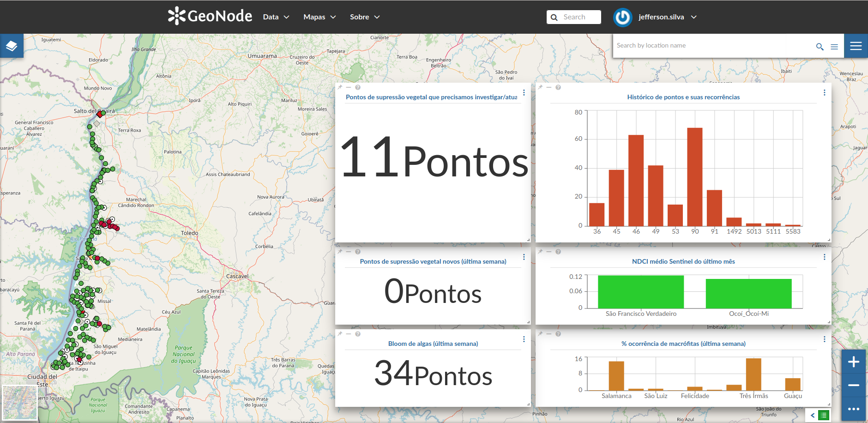Minimize the NDCI médio Sentinel widget
Viewport: 868px width, 423px height.
point(549,252)
